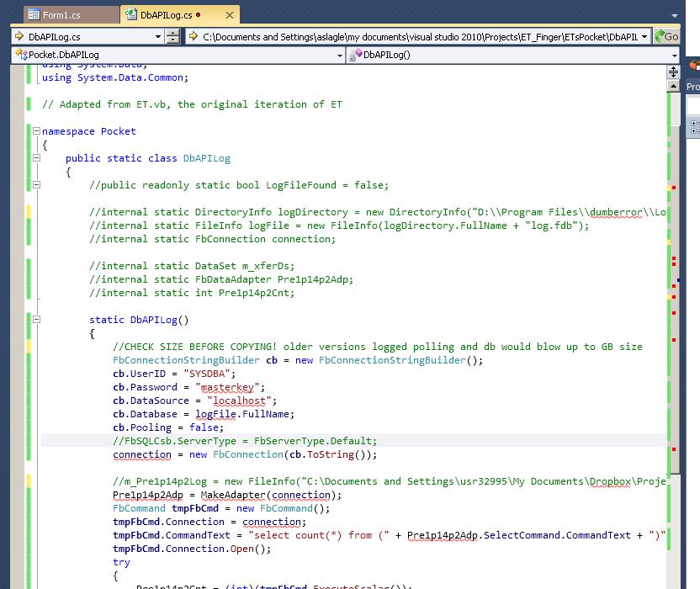
Task: Click the 'cb.Password = "masterkey"' line
Action: coord(188,387)
